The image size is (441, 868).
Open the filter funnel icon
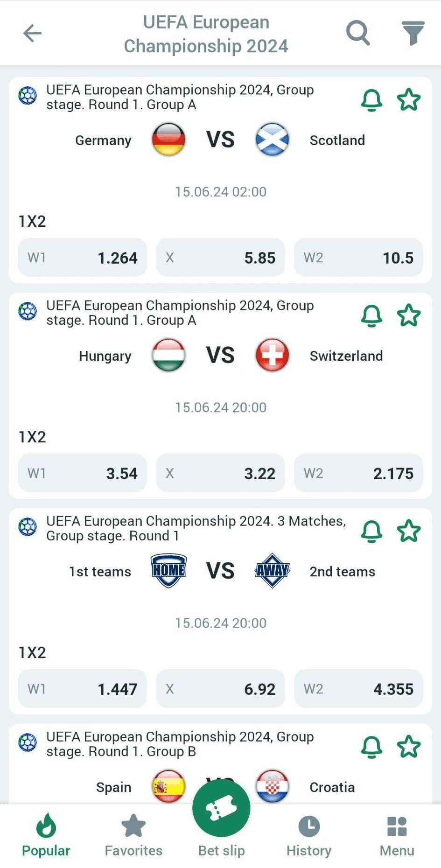coord(413,33)
